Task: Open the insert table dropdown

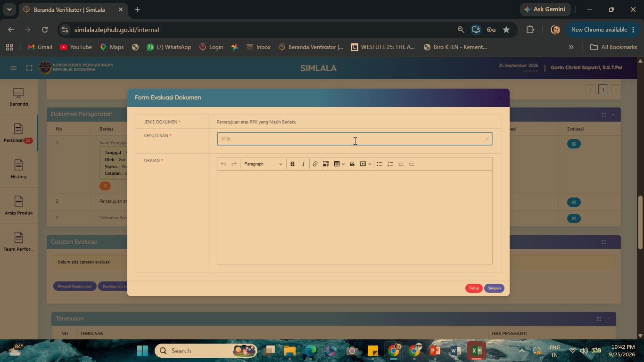Action: point(339,164)
